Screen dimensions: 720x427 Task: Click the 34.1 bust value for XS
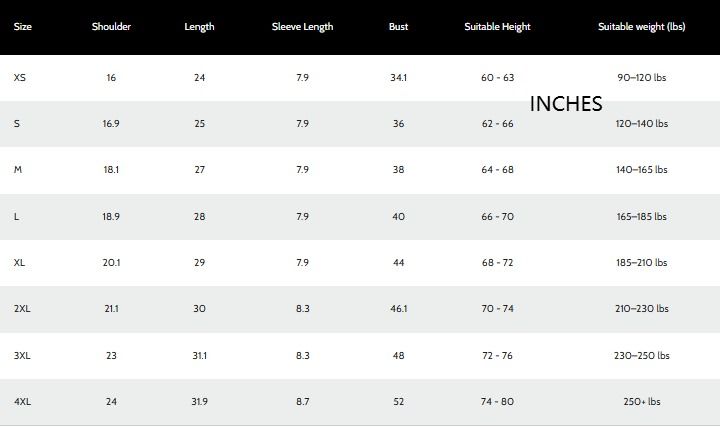[x=398, y=78]
